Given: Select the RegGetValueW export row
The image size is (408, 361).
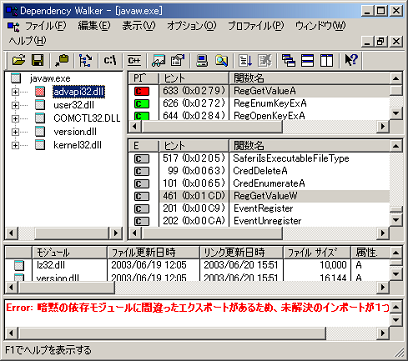Looking at the screenshot, I should pos(259,196).
